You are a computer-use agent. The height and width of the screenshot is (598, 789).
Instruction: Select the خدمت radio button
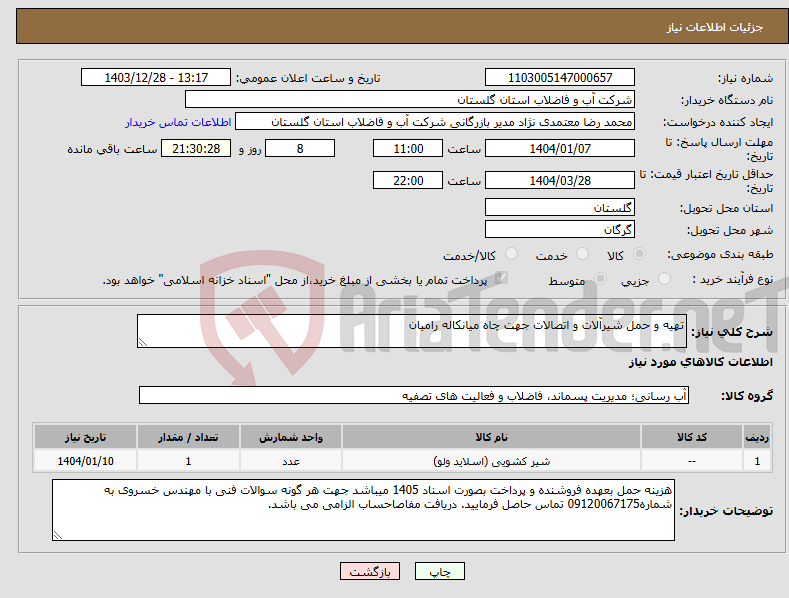582,254
